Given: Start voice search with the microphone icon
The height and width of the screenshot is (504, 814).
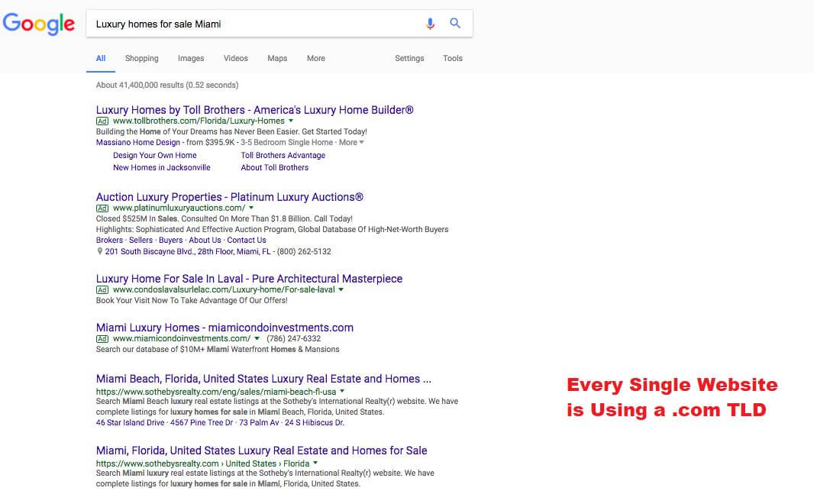Looking at the screenshot, I should pos(430,24).
